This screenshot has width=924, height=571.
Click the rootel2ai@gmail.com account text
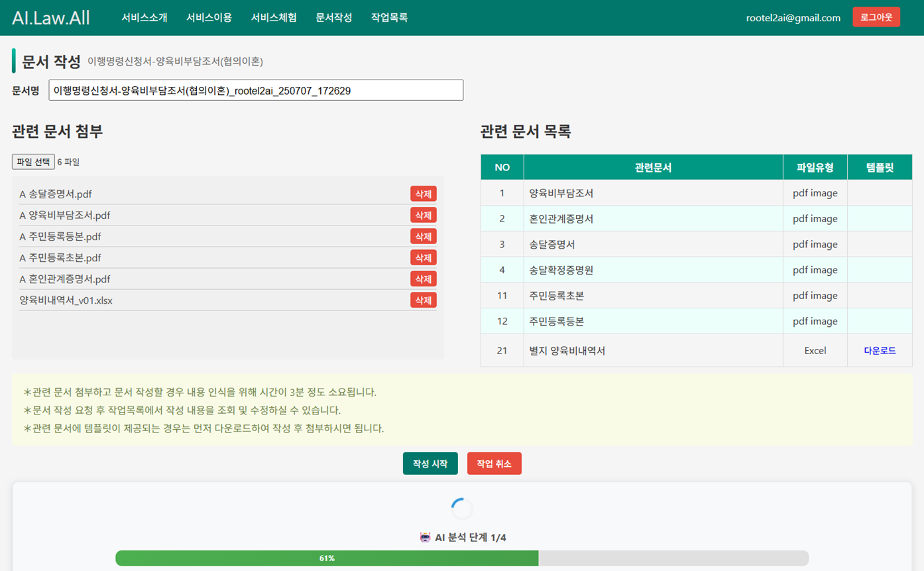point(793,18)
